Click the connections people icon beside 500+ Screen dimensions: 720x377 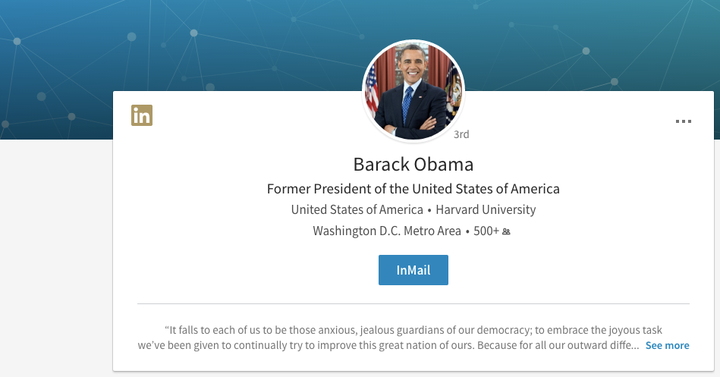(506, 231)
